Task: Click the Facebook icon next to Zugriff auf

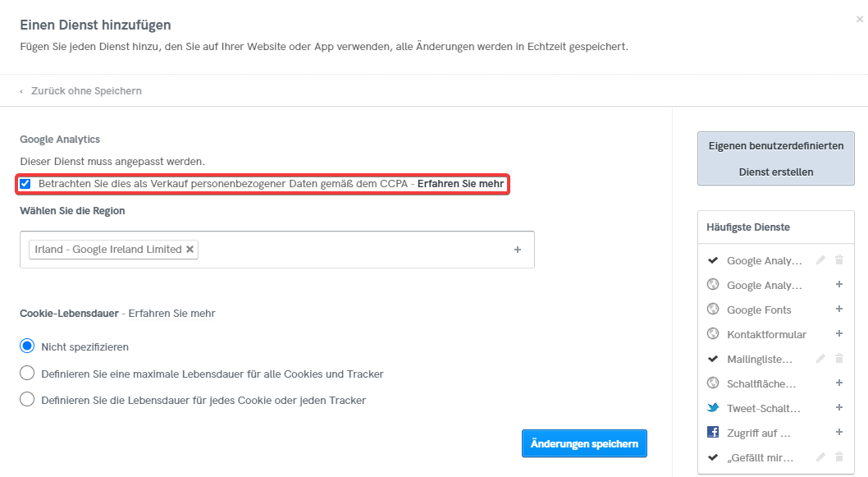Action: [712, 433]
